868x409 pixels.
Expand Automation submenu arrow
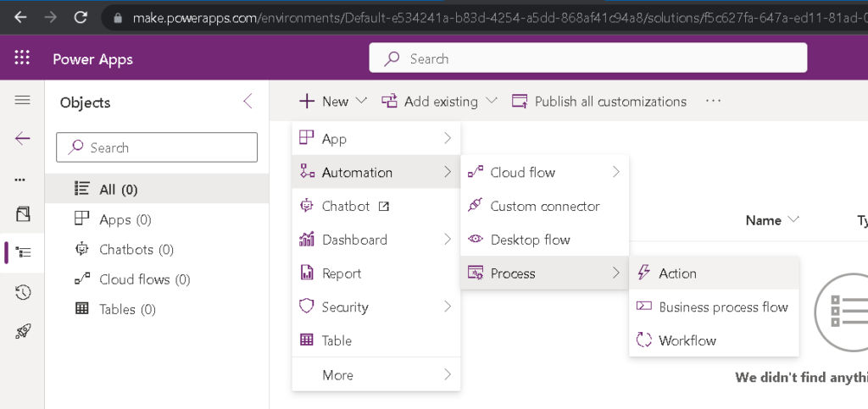(448, 172)
